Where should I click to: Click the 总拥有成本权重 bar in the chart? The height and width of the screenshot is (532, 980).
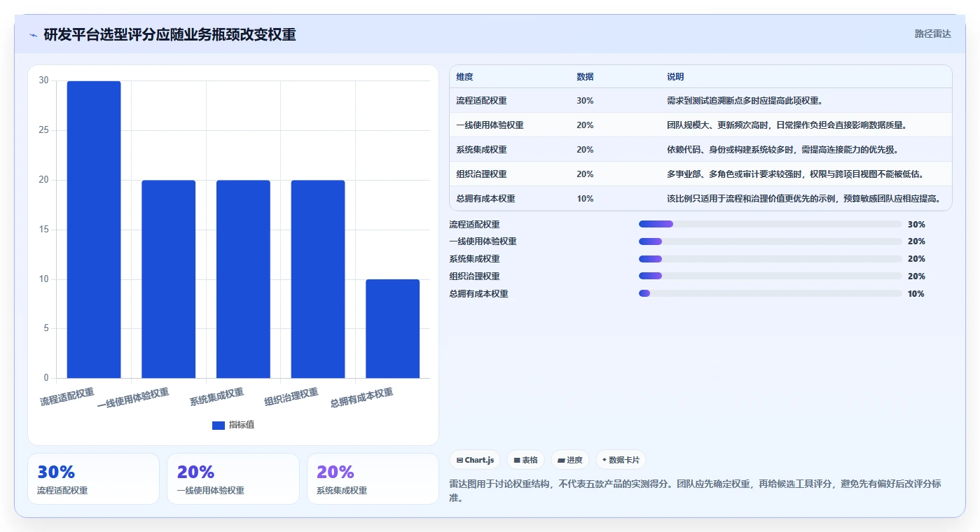click(392, 329)
